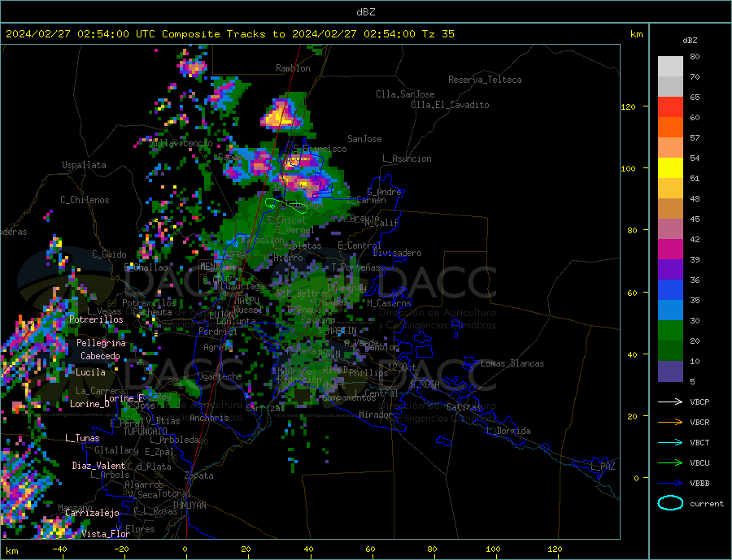The image size is (732, 560).
Task: Click the Villavicencio map label
Action: 181,143
